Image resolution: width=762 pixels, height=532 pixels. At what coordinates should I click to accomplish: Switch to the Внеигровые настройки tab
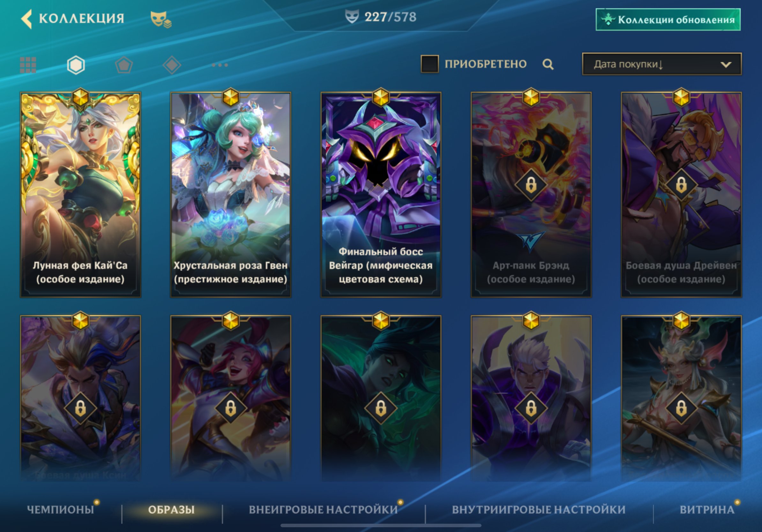click(324, 509)
